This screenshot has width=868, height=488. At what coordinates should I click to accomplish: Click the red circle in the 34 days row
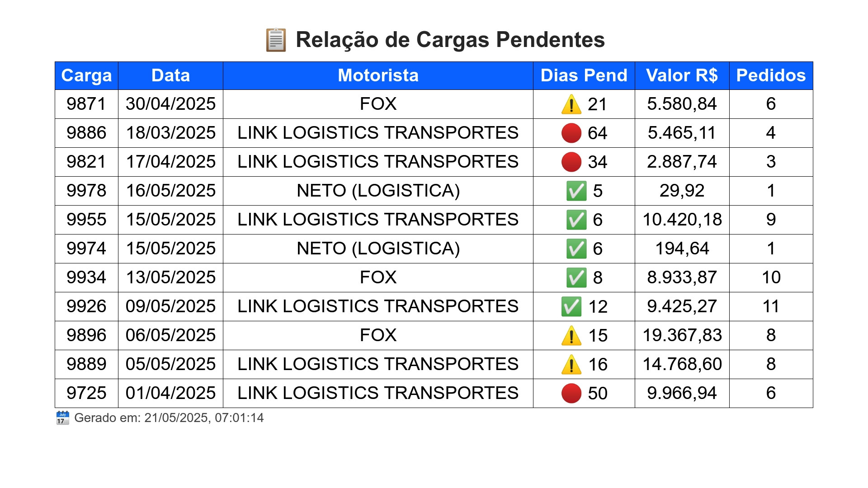point(571,162)
